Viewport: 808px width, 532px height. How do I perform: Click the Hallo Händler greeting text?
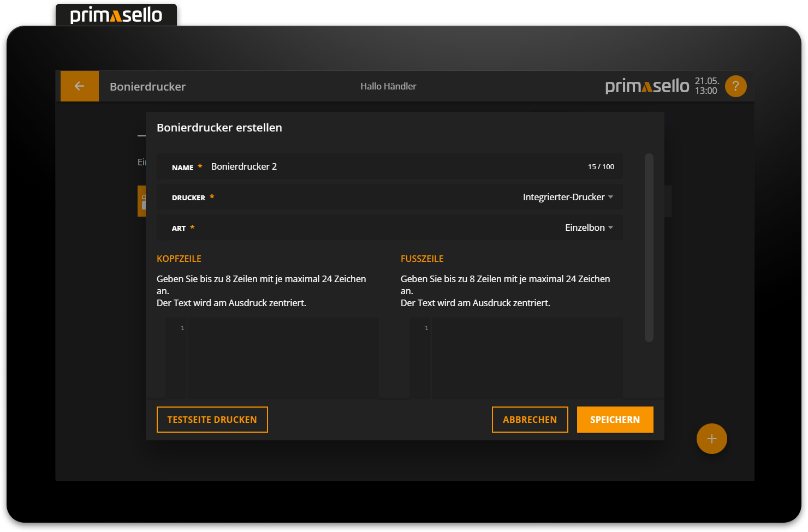[388, 86]
